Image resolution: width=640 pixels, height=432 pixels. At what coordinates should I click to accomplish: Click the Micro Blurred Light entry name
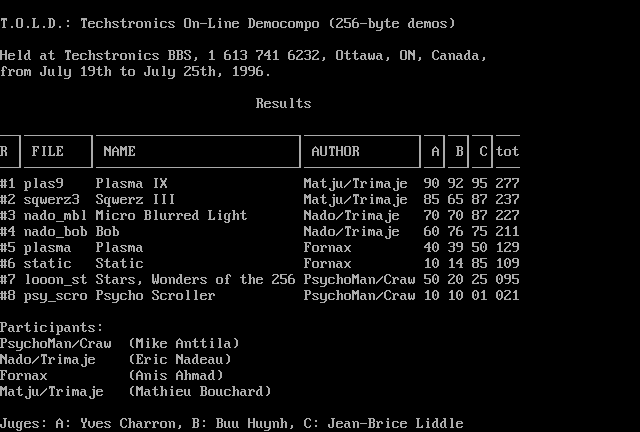point(171,216)
